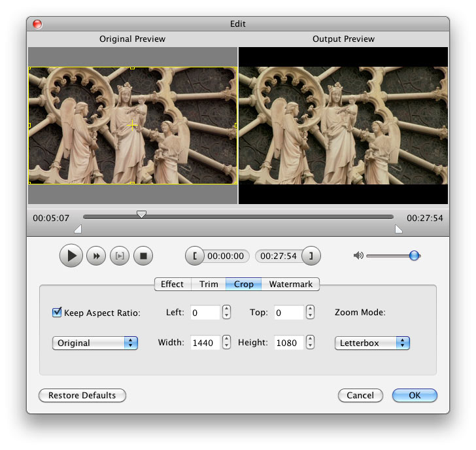Increase Width with stepper up arrow
Viewport: 476px width, 450px height.
point(226,339)
